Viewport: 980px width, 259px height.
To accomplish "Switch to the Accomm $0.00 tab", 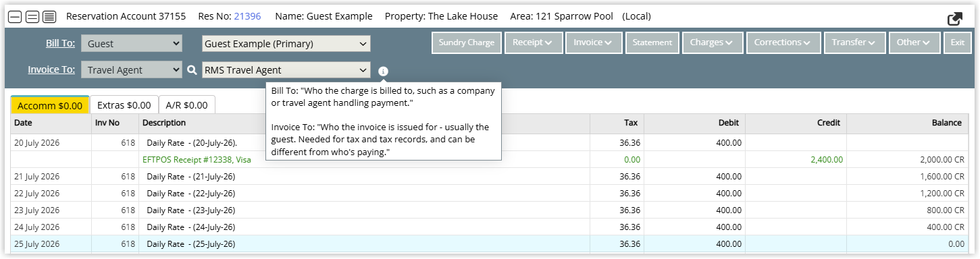I will pos(50,105).
